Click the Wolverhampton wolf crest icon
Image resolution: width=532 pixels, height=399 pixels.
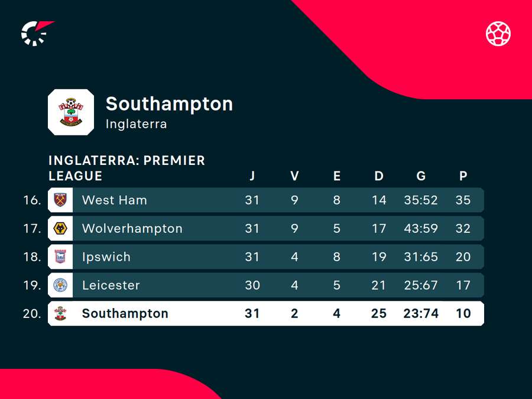60,228
